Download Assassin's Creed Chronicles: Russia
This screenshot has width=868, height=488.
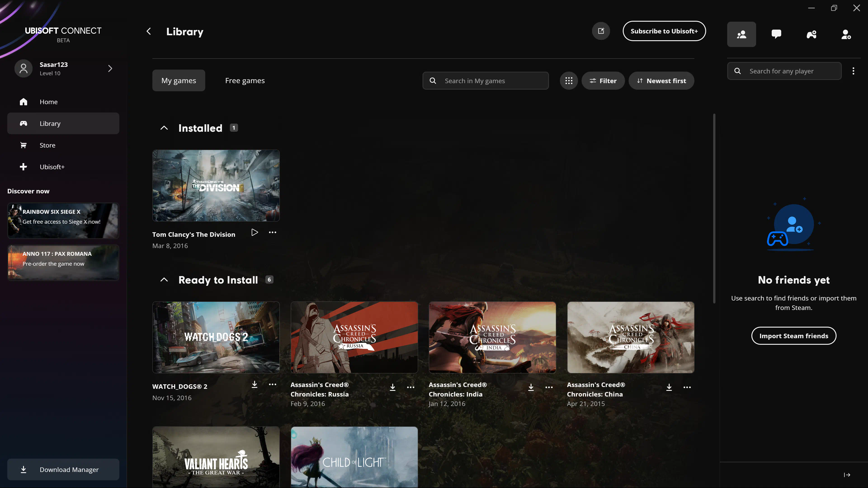coord(393,387)
